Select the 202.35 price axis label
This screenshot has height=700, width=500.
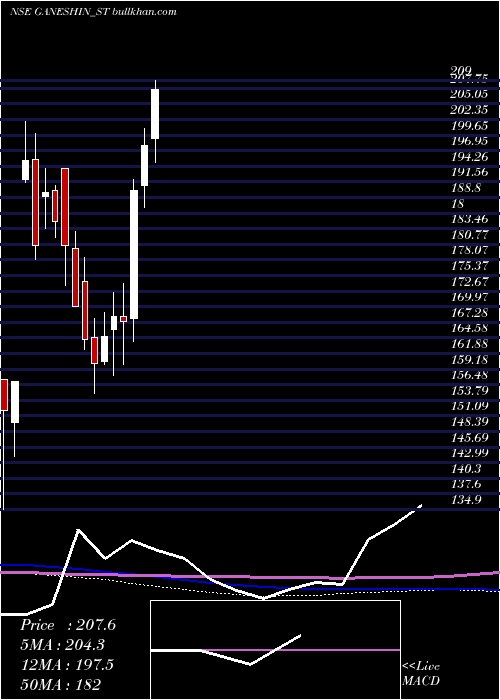click(x=469, y=110)
